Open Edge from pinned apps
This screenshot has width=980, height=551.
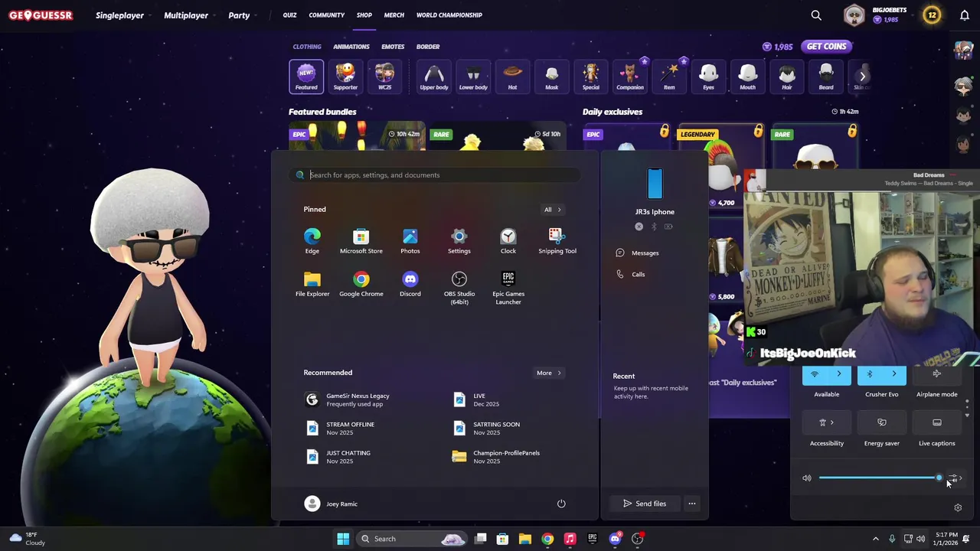(312, 241)
